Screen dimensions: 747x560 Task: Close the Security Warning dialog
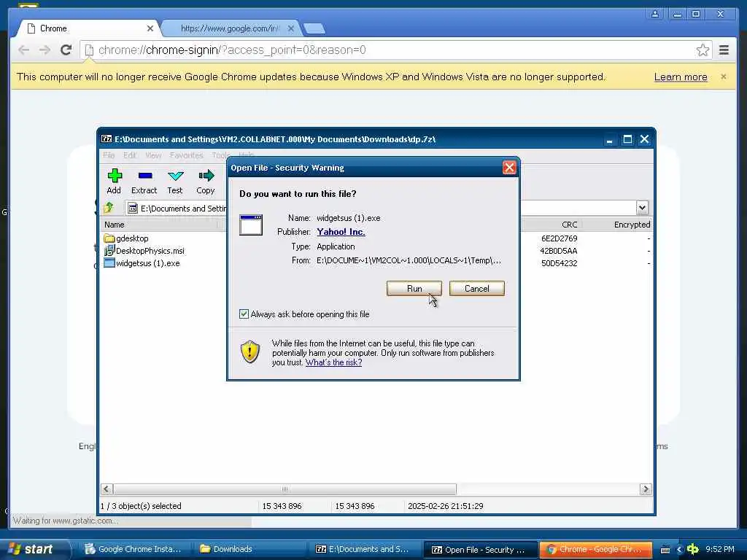[x=508, y=168]
